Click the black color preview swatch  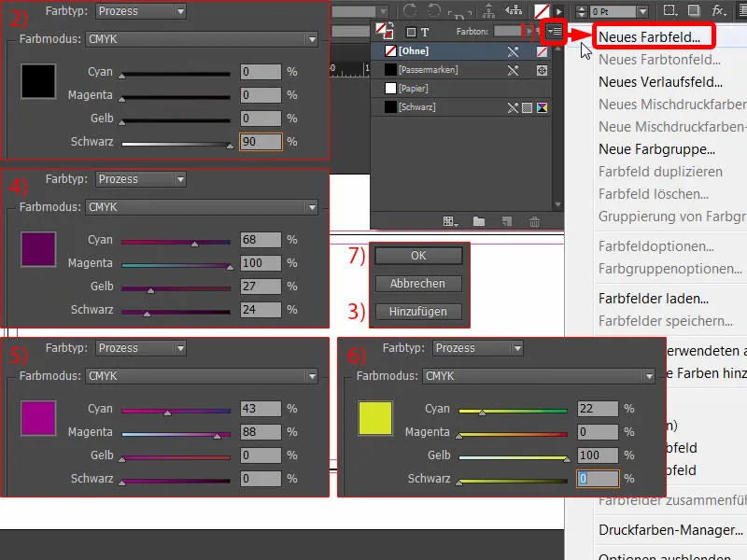[x=38, y=81]
